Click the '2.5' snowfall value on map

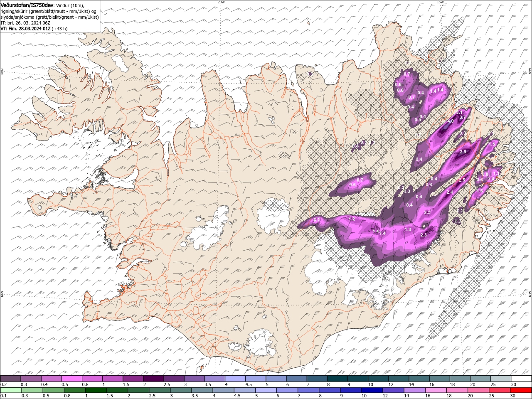click(462, 180)
